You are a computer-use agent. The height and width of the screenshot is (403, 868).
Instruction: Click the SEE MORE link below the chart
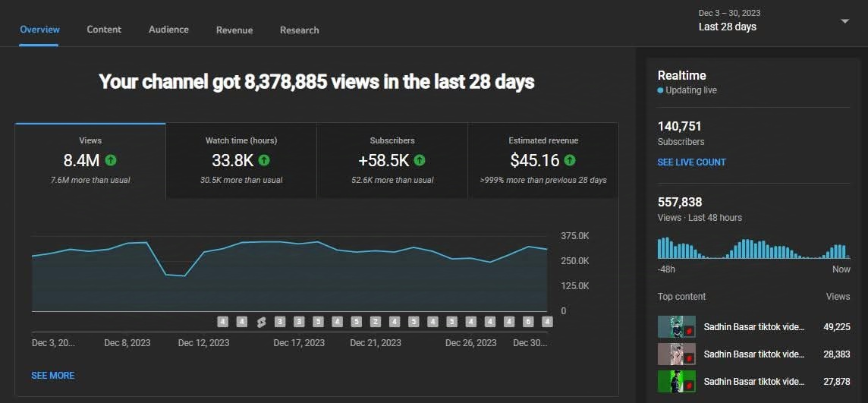point(53,376)
